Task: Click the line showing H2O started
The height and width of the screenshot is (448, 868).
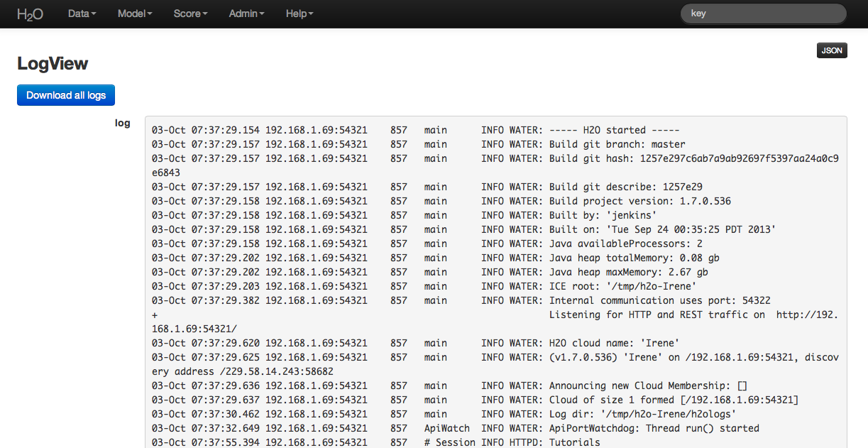Action: tap(415, 130)
